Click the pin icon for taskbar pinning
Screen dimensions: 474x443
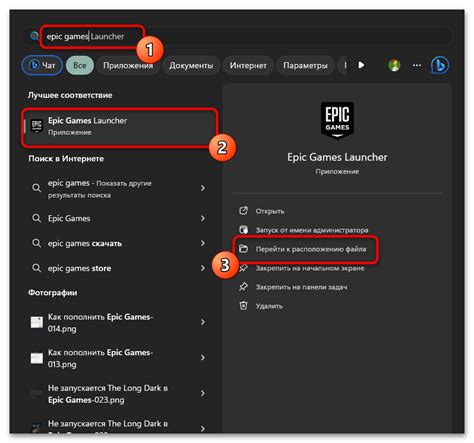(243, 287)
